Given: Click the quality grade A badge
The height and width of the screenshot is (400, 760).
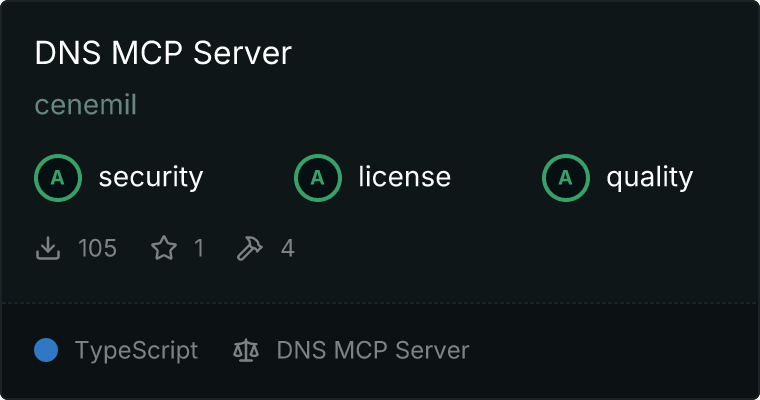Looking at the screenshot, I should pyautogui.click(x=566, y=178).
